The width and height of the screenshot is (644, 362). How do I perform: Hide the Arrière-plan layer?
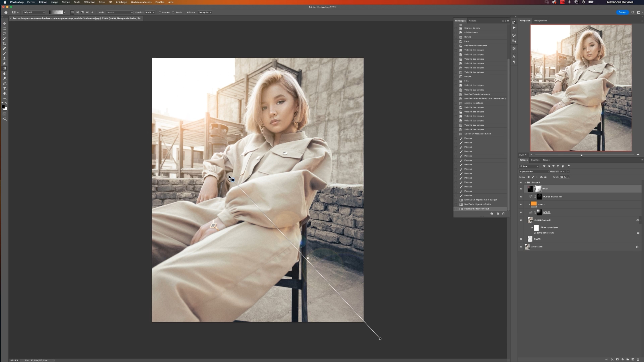coord(521,247)
